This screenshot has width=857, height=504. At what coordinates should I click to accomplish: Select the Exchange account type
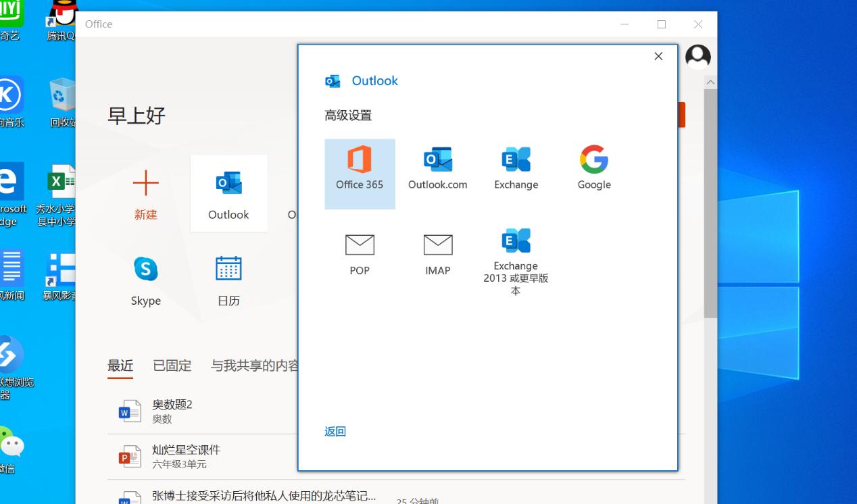[515, 167]
